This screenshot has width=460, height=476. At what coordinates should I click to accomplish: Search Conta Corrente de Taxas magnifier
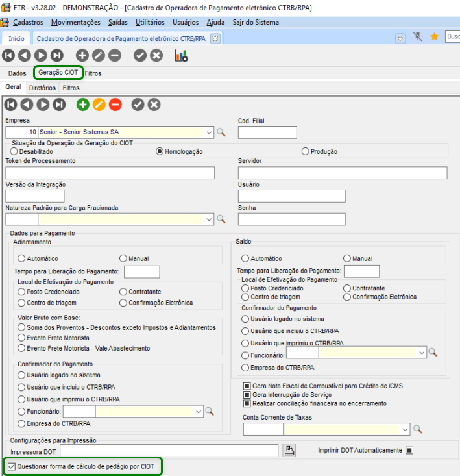[418, 429]
